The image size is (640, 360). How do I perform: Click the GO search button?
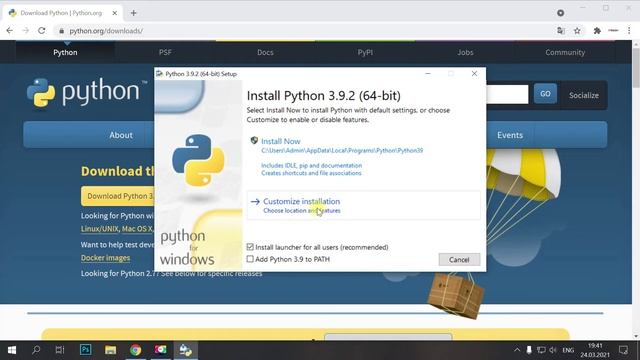tap(545, 94)
